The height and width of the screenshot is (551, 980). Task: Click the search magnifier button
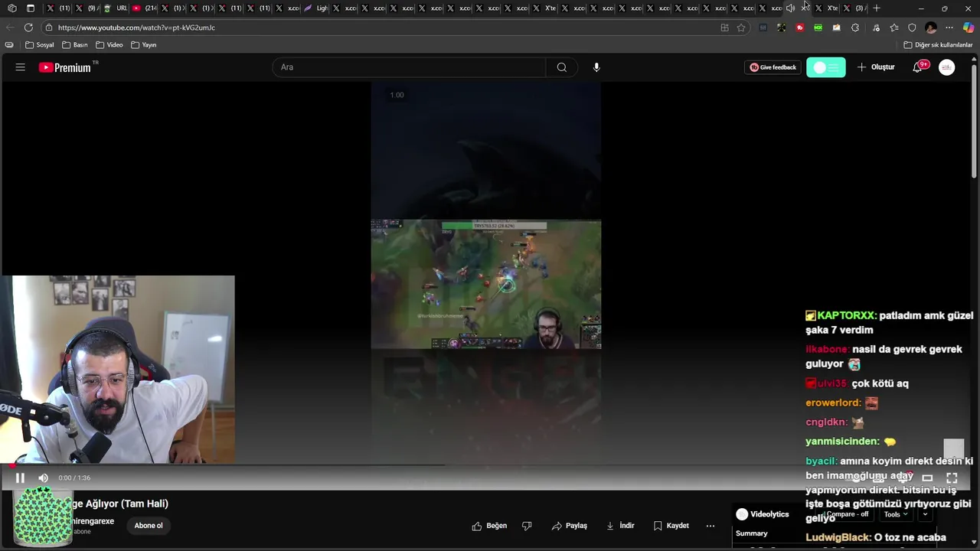[562, 67]
